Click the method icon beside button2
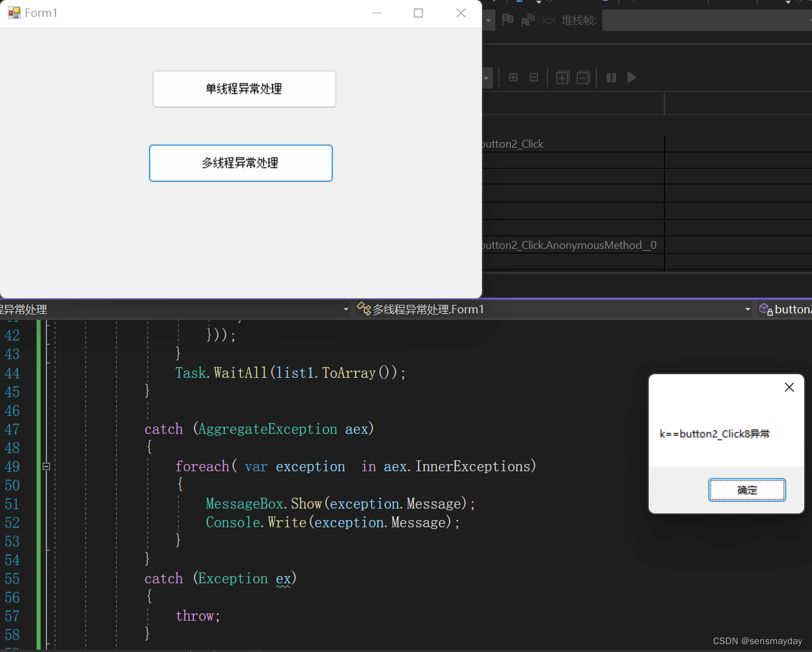This screenshot has height=652, width=812. [766, 309]
